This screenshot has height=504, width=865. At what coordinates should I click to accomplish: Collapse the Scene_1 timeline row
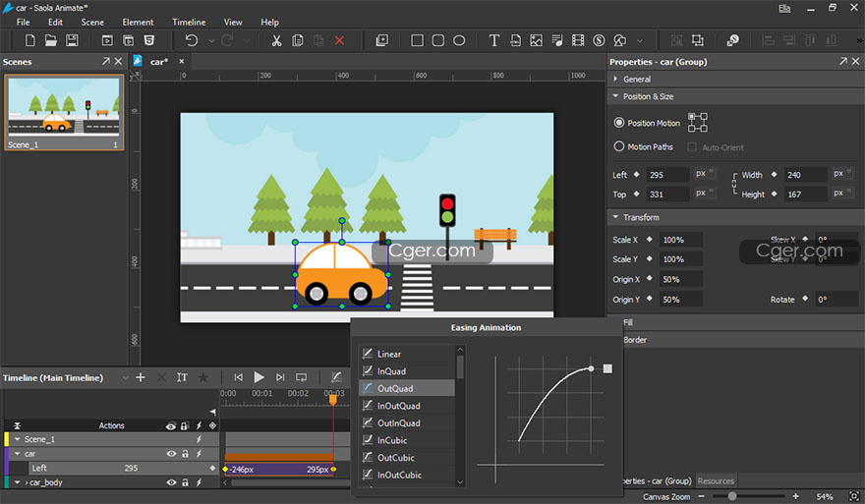coord(18,439)
